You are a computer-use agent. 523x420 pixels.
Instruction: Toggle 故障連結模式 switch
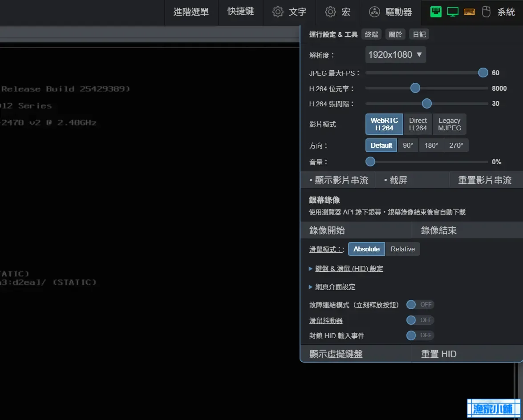tap(420, 304)
